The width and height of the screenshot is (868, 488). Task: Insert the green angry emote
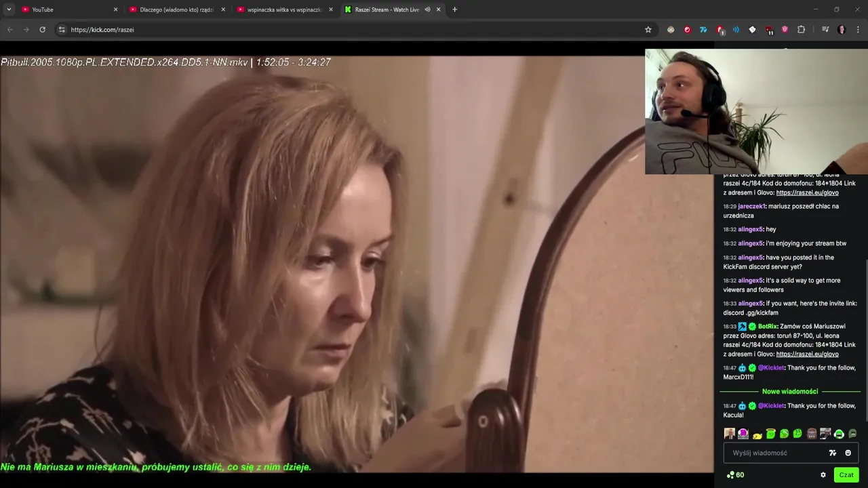pyautogui.click(x=798, y=434)
